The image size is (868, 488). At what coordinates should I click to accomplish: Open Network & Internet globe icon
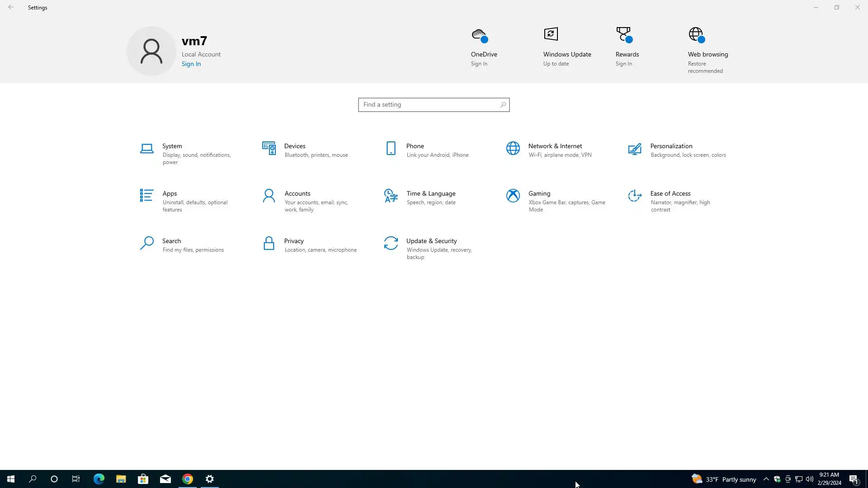coord(513,148)
